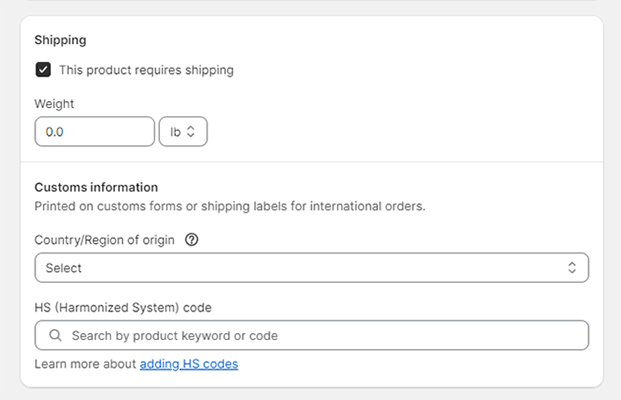
Task: Click the 'Learn more about' text
Action: click(x=85, y=364)
